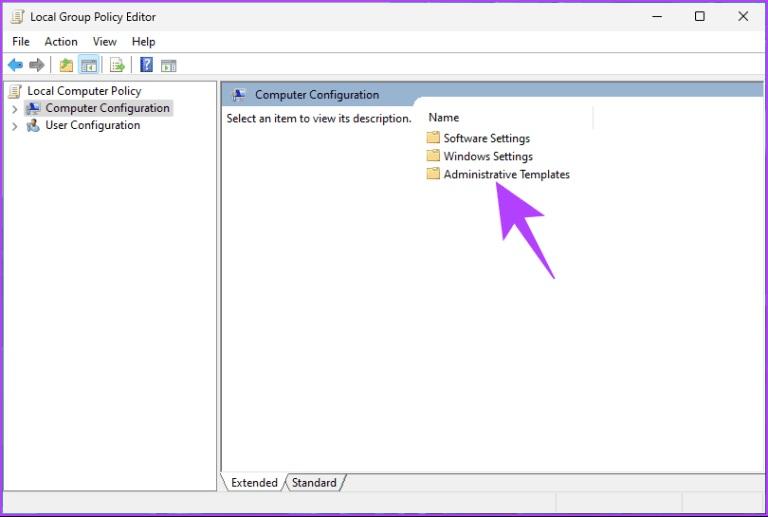This screenshot has width=768, height=517.
Task: Close the Local Group Policy Editor window
Action: 743,17
